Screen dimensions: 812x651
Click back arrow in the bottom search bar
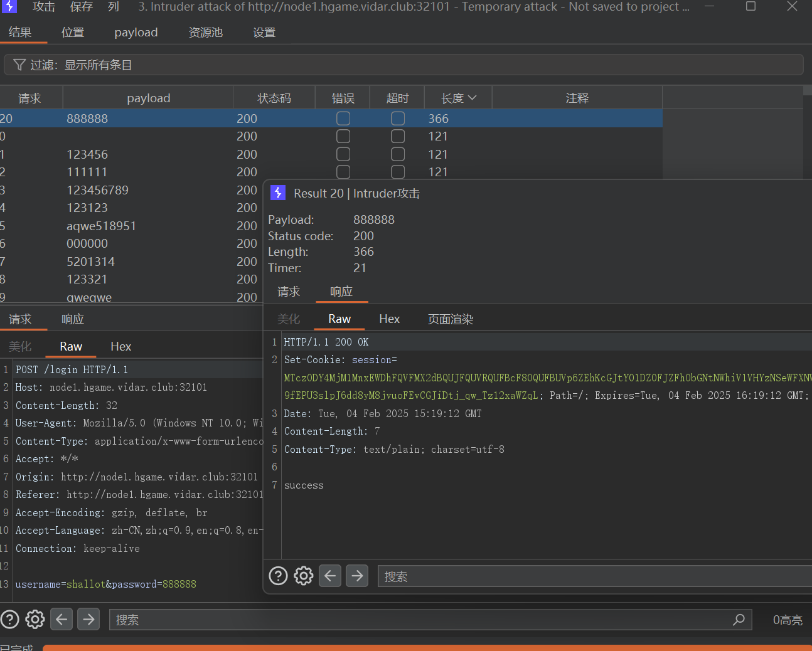click(61, 620)
